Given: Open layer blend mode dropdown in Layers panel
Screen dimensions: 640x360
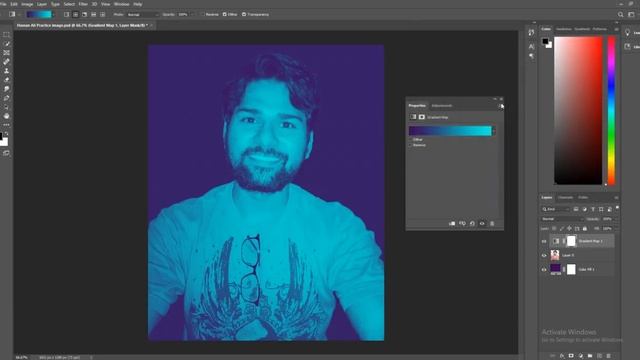Looking at the screenshot, I should (562, 219).
